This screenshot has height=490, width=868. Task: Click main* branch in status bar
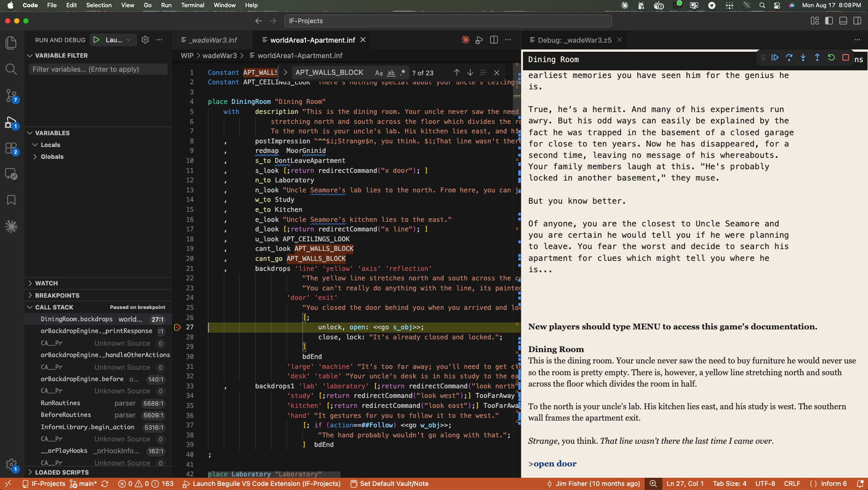coord(84,484)
